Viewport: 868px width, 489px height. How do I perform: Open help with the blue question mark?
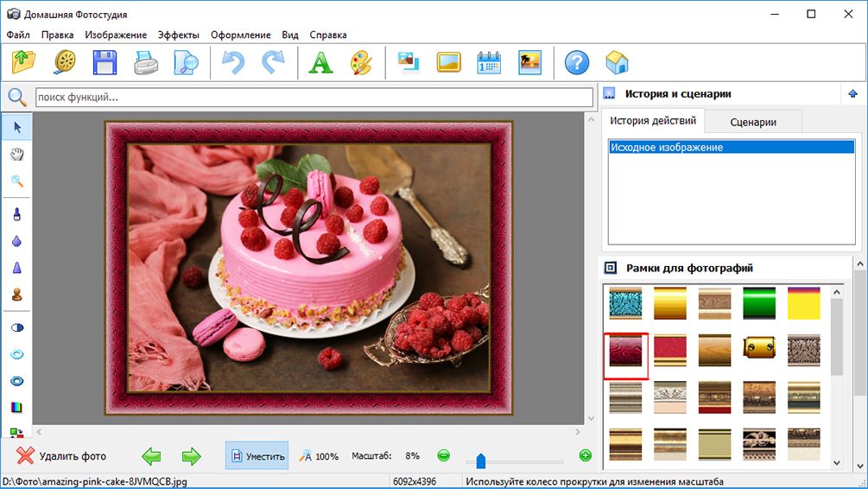[577, 62]
